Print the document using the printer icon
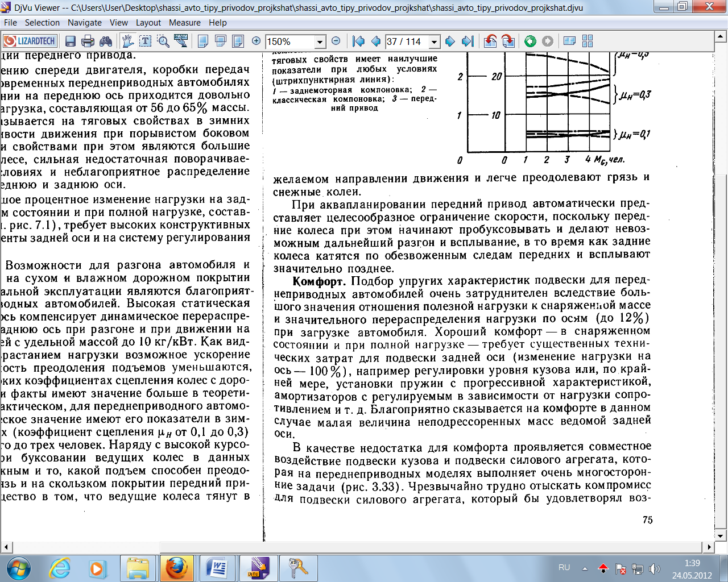Screen dimensions: 728x582 point(88,41)
